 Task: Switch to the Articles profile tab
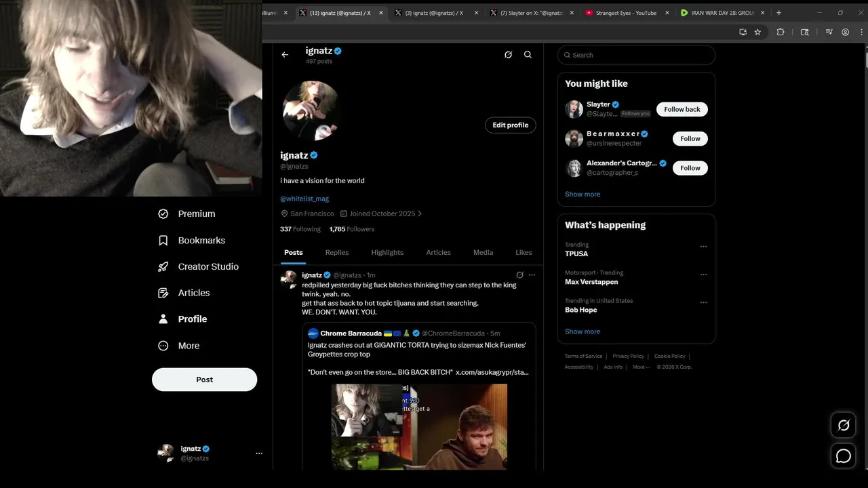438,252
